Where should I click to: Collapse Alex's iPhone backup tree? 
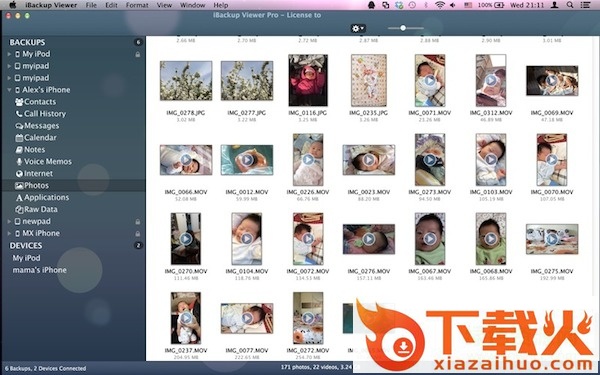(x=9, y=90)
